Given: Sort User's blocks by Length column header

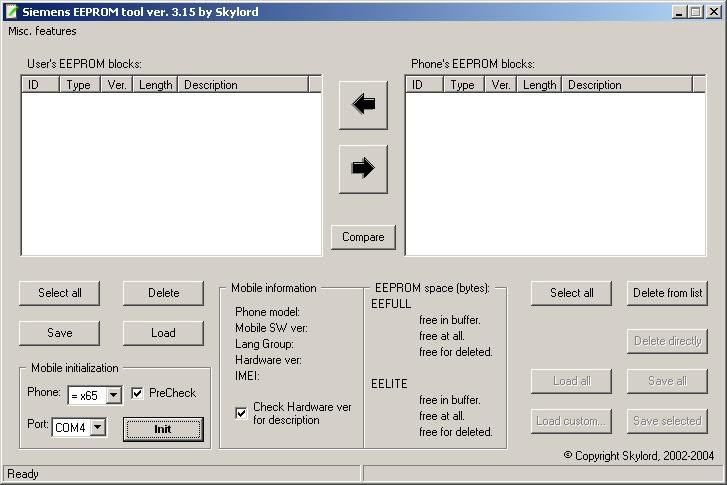Looking at the screenshot, I should [x=155, y=85].
